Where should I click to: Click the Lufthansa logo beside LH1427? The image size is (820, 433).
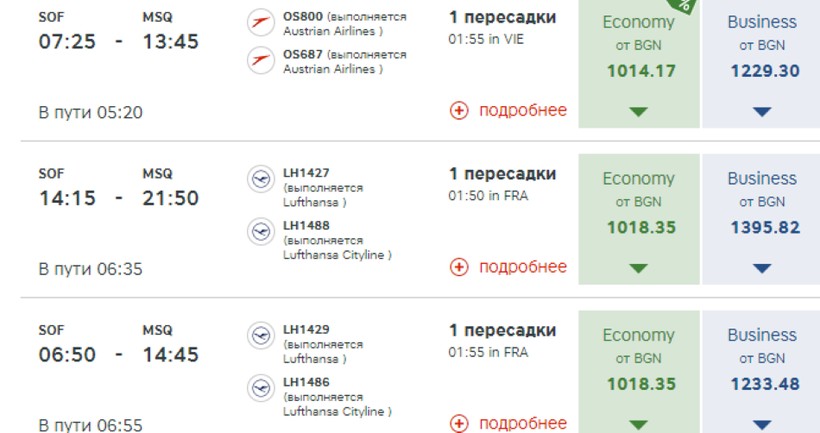260,180
